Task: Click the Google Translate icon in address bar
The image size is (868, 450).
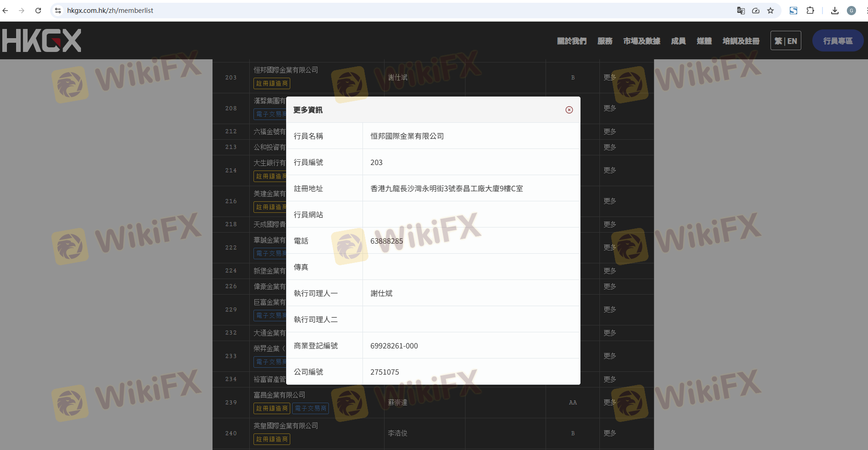Action: tap(741, 11)
